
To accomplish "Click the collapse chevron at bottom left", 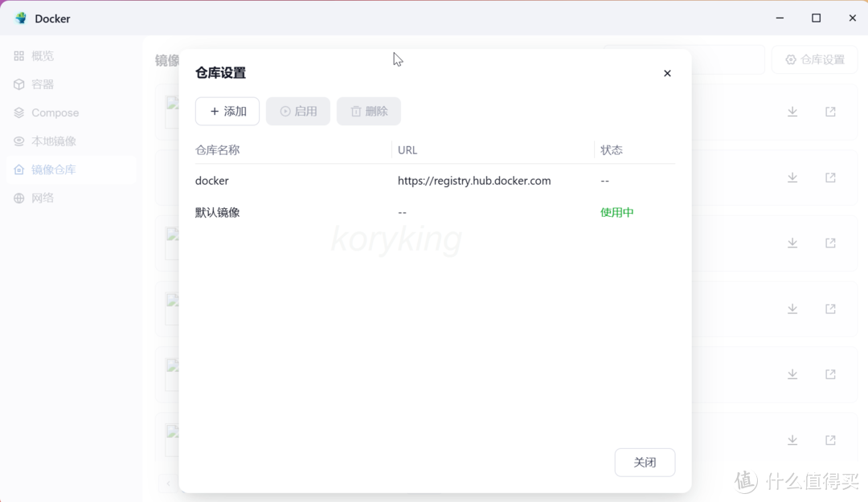I will pyautogui.click(x=167, y=484).
